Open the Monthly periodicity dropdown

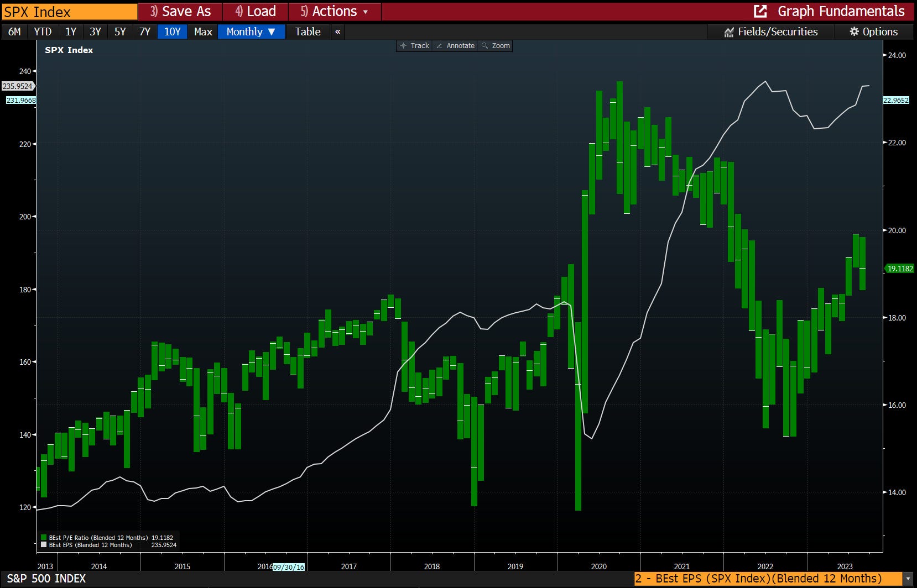(x=252, y=32)
